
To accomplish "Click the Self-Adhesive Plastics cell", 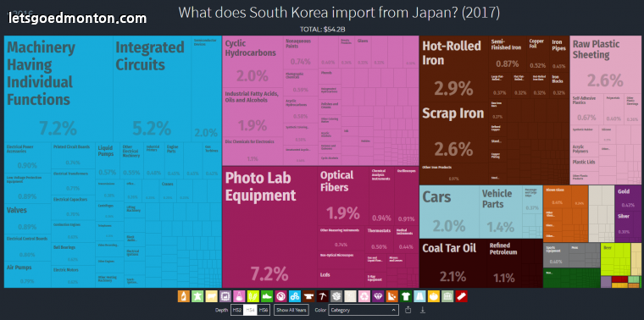I will (x=586, y=109).
